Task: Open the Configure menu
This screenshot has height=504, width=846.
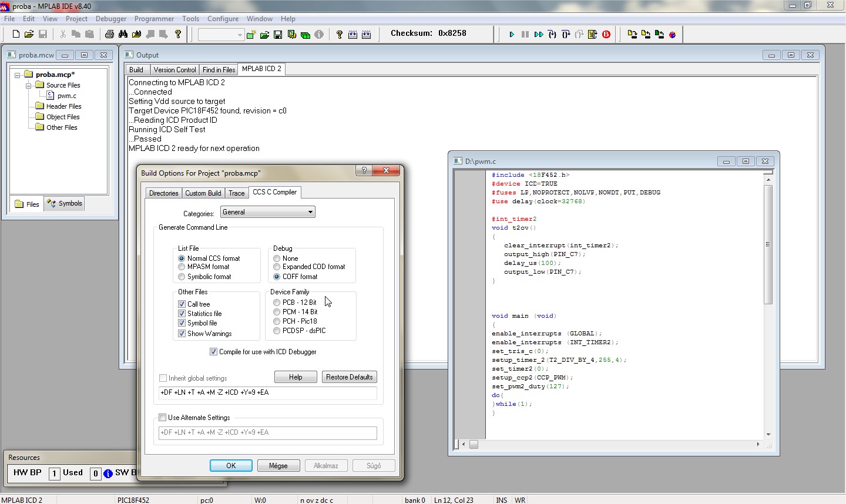Action: coord(223,19)
